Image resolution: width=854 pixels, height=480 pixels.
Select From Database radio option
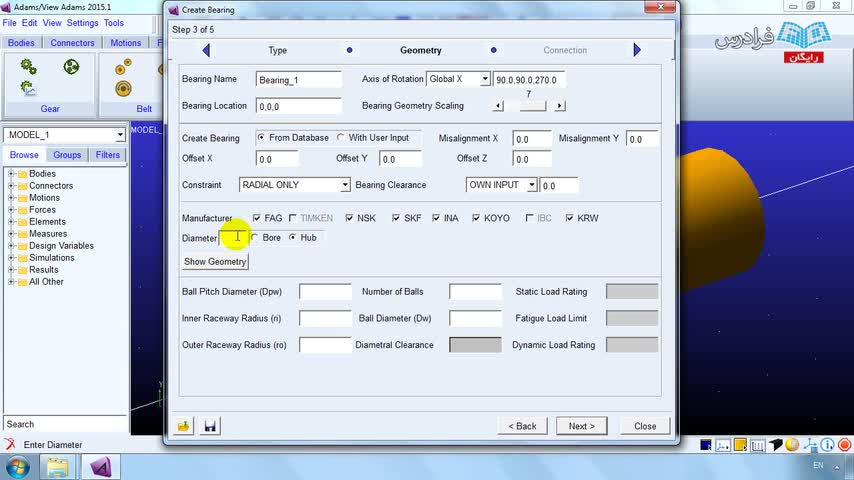pyautogui.click(x=261, y=138)
